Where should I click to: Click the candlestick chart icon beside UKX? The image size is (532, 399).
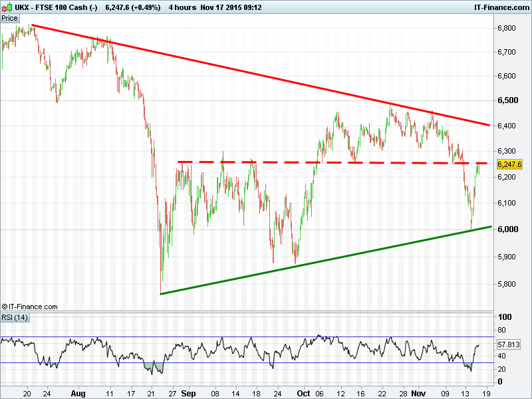click(x=7, y=7)
